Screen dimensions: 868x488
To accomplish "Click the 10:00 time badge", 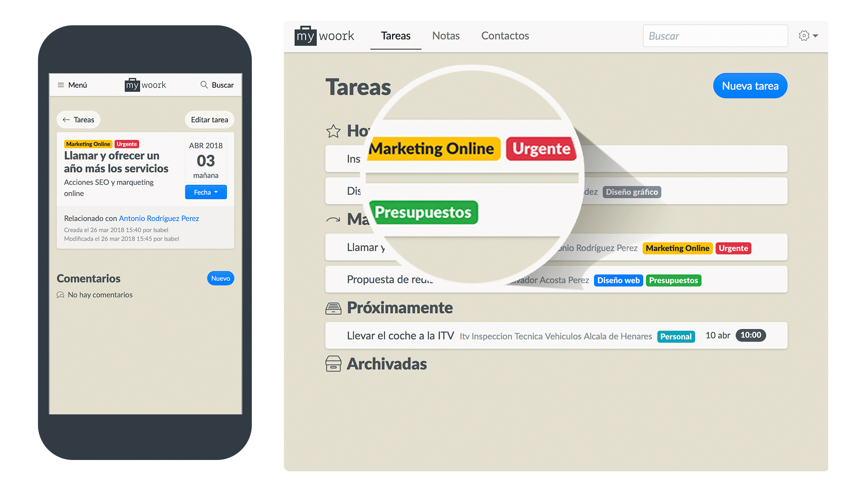I will point(750,335).
